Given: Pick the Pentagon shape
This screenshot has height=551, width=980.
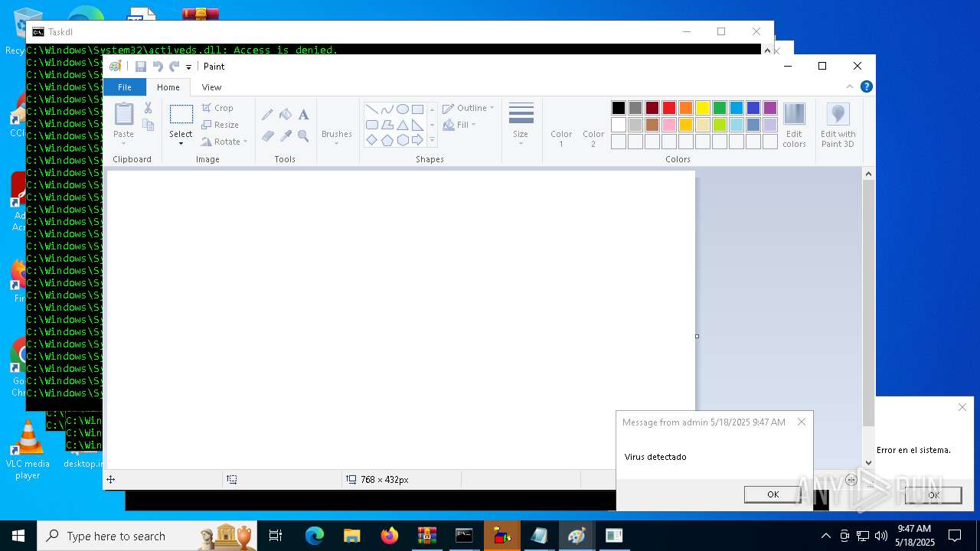Looking at the screenshot, I should coord(387,140).
